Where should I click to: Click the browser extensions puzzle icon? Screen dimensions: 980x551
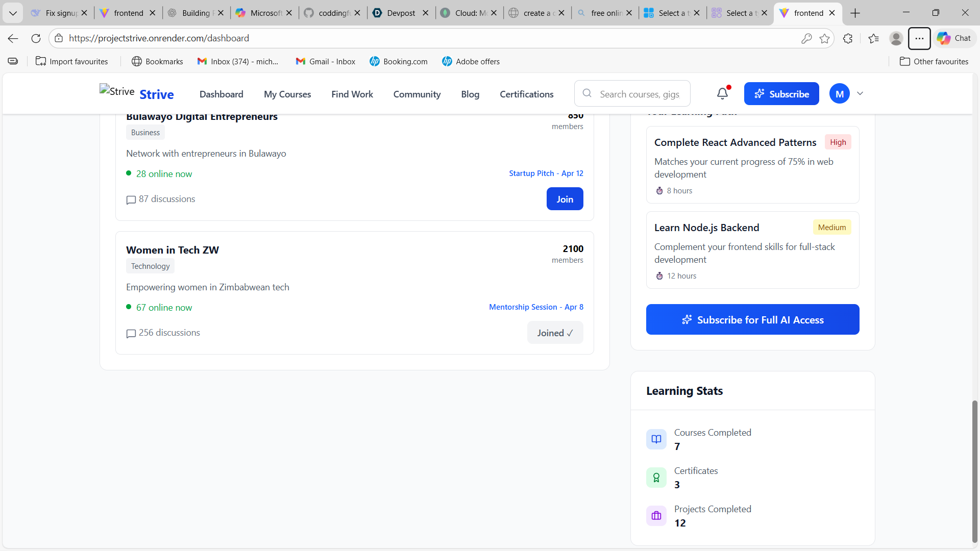[x=848, y=38]
